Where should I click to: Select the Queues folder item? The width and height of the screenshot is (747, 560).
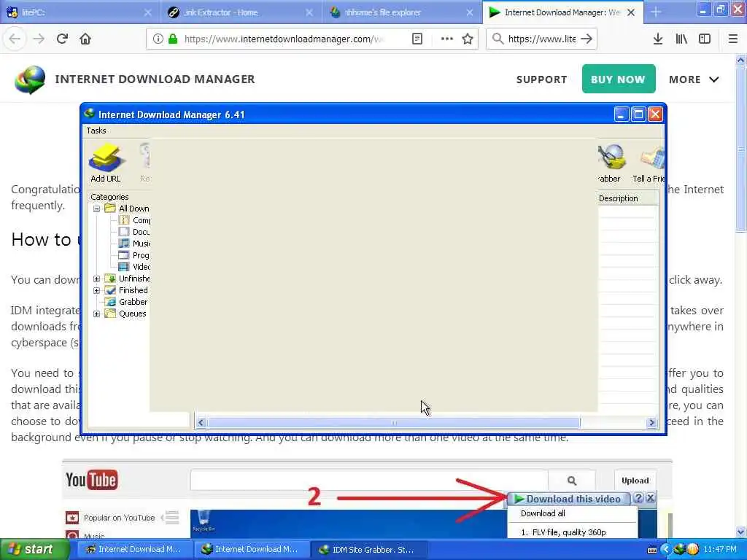coord(125,314)
